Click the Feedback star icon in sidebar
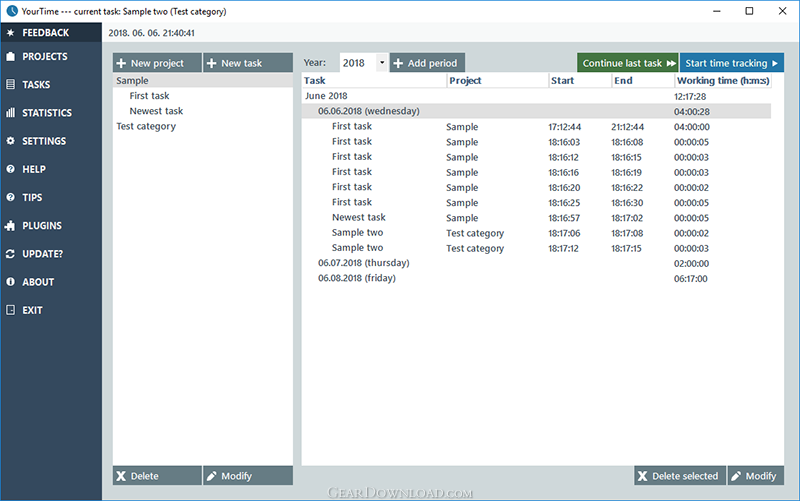800x501 pixels. coord(10,33)
